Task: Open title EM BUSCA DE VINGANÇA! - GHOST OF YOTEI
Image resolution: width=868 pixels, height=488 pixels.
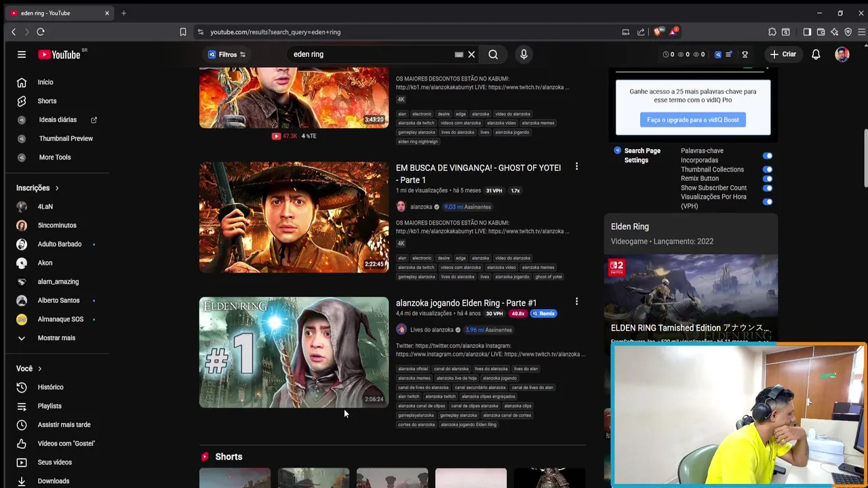Action: (479, 174)
